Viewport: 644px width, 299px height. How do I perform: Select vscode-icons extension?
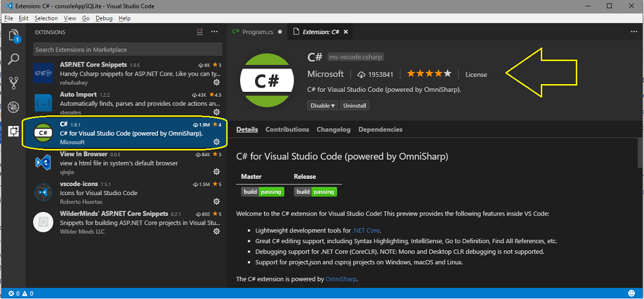(127, 192)
